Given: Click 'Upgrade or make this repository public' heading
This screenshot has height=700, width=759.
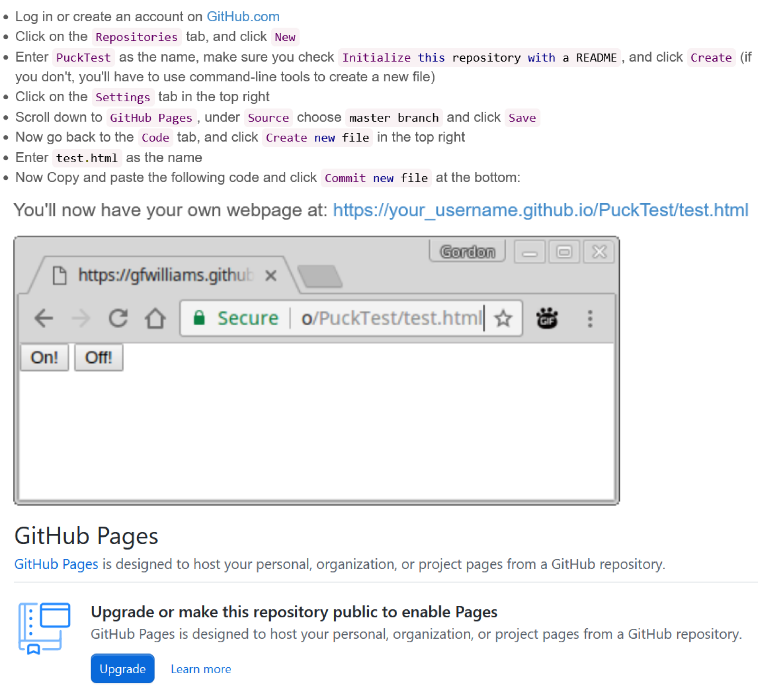Looking at the screenshot, I should point(294,612).
